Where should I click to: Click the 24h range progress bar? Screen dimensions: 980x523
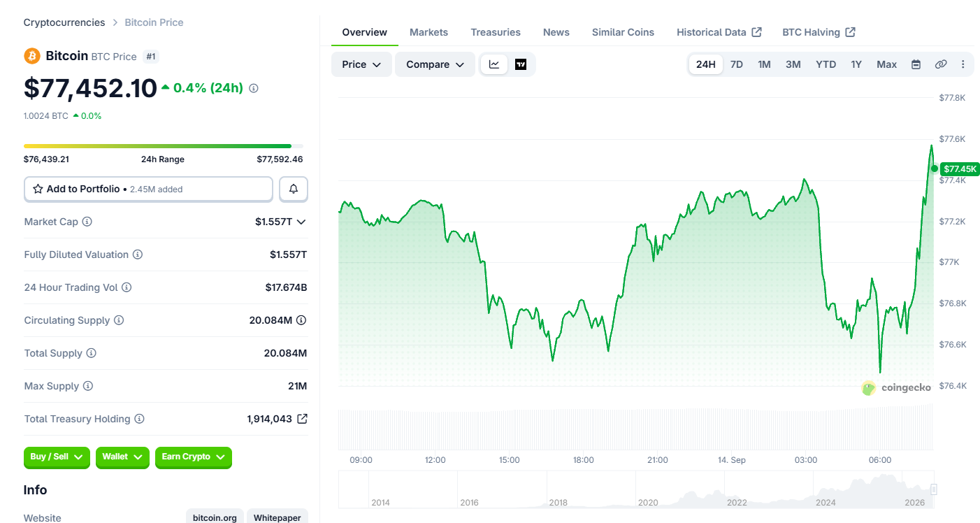(164, 146)
